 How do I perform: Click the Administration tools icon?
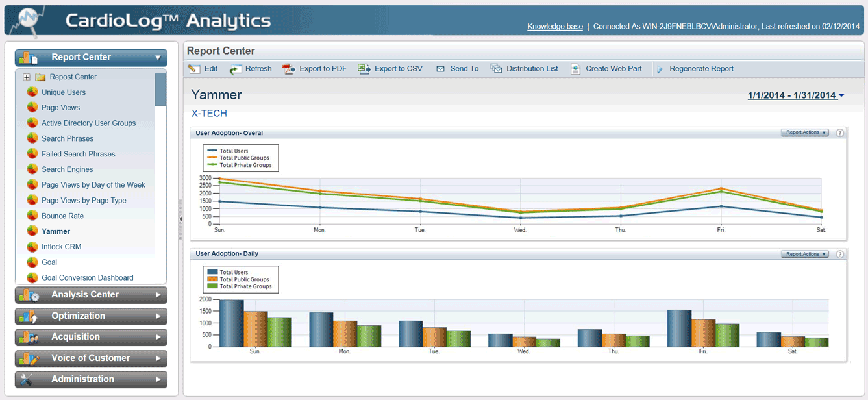(27, 379)
